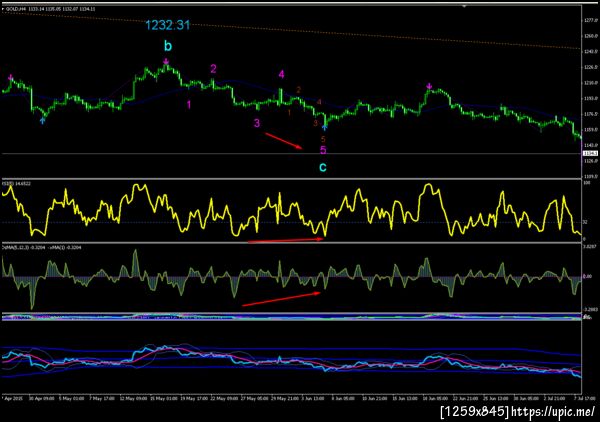The height and width of the screenshot is (422, 600).
Task: Click the magenta arrow at the chart's first April high
Action: [11, 77]
